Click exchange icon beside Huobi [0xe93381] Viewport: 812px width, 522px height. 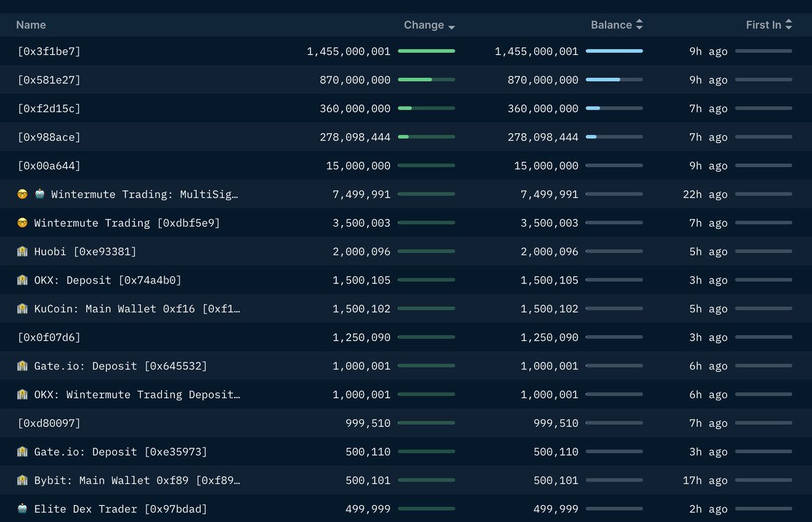click(22, 252)
